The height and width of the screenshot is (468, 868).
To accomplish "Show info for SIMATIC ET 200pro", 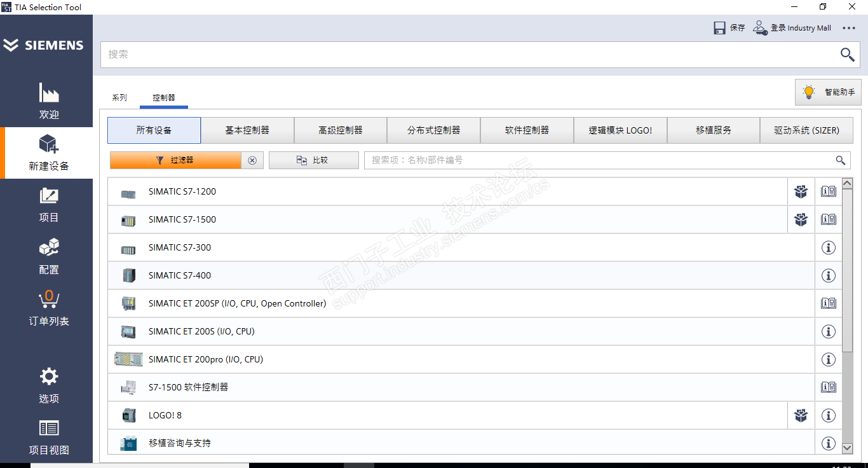I will coord(829,359).
